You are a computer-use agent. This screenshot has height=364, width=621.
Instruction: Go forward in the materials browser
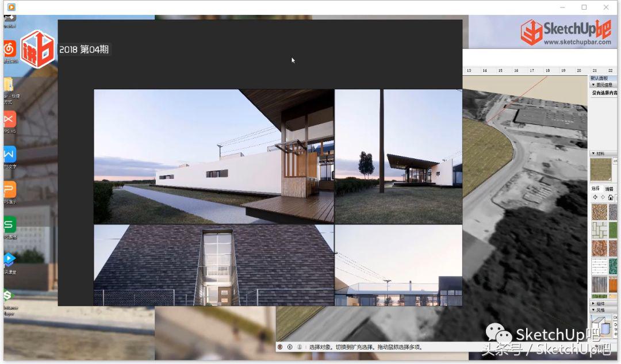coord(603,197)
